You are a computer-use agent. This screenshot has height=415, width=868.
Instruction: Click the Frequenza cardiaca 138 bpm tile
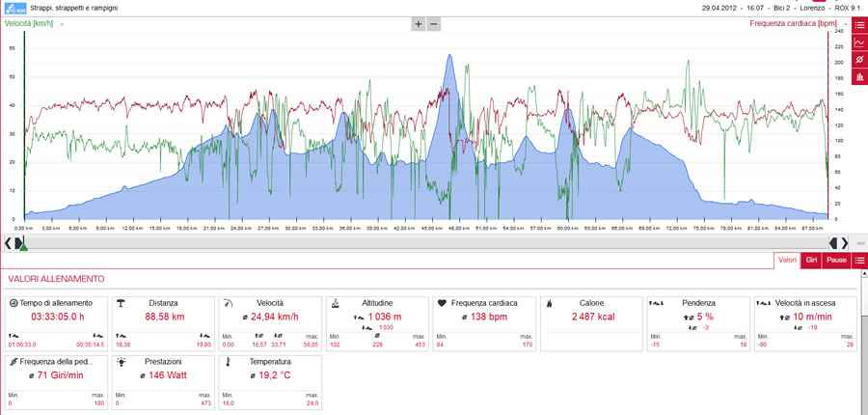[x=484, y=323]
